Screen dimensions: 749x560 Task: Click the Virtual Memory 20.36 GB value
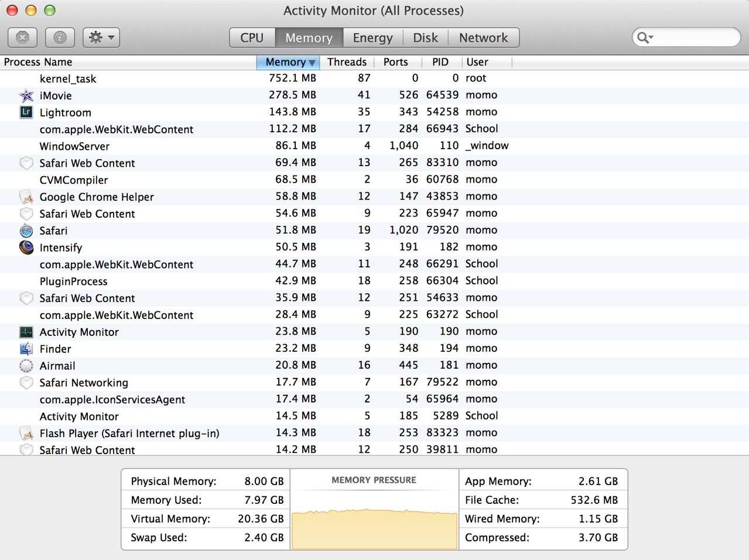coord(261,518)
